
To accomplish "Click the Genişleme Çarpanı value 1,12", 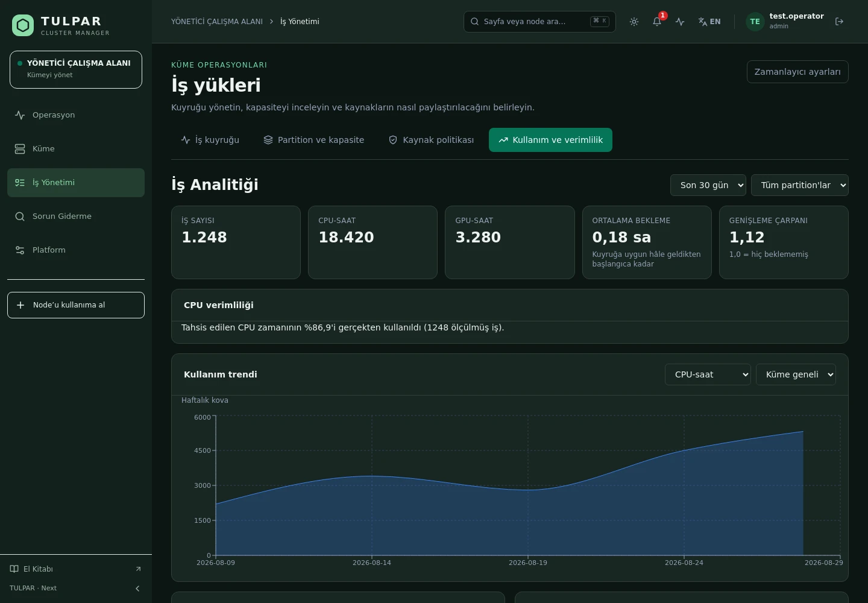I will [x=747, y=238].
